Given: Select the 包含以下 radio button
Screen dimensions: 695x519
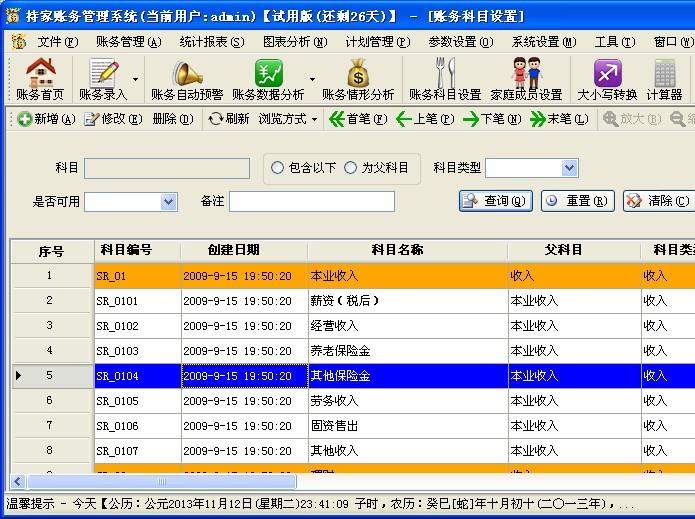Looking at the screenshot, I should coord(278,168).
